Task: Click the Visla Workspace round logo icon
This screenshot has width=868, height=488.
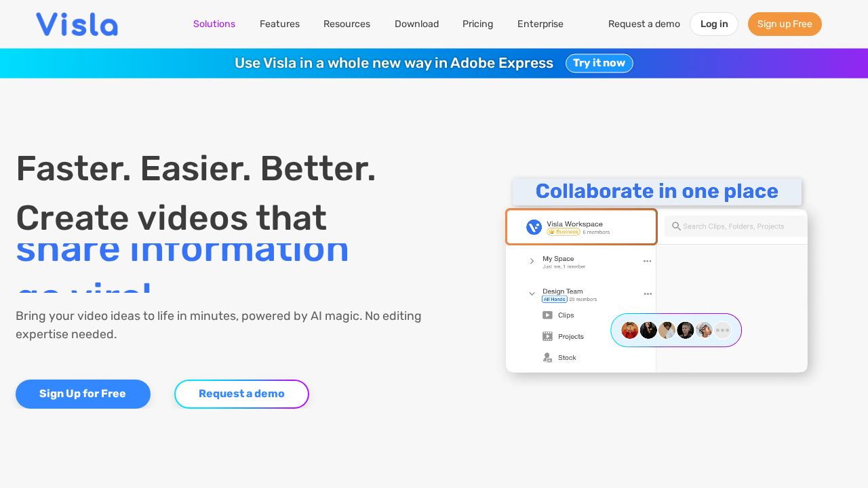Action: (534, 227)
